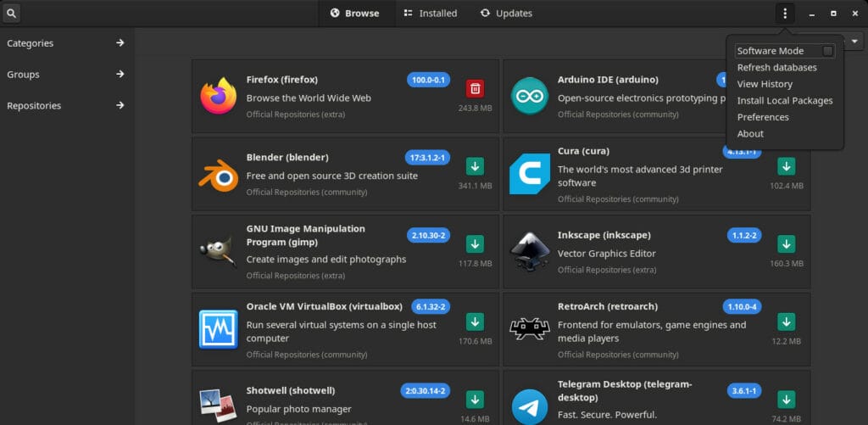The image size is (868, 425).
Task: Click Blender version badge 17:3.1.2-1
Action: 427,158
